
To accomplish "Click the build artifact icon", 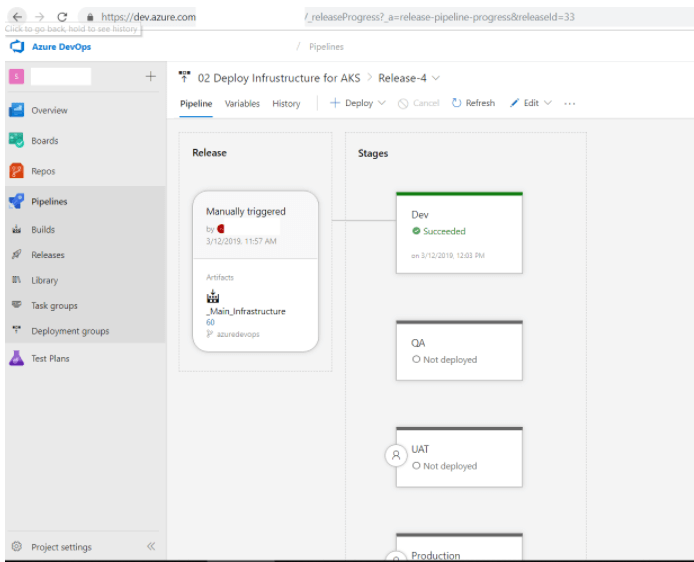I will pyautogui.click(x=213, y=296).
